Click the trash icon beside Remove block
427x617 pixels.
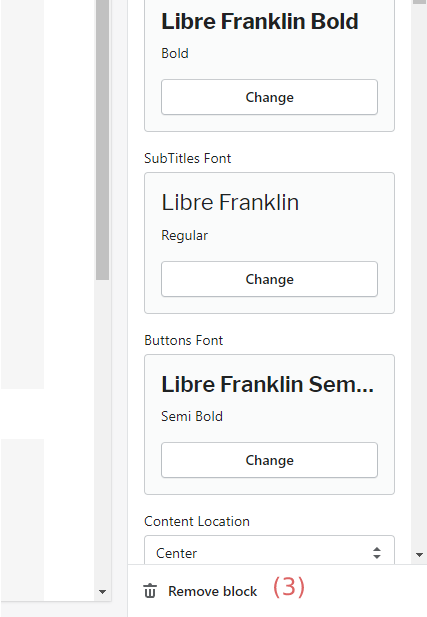coord(150,591)
